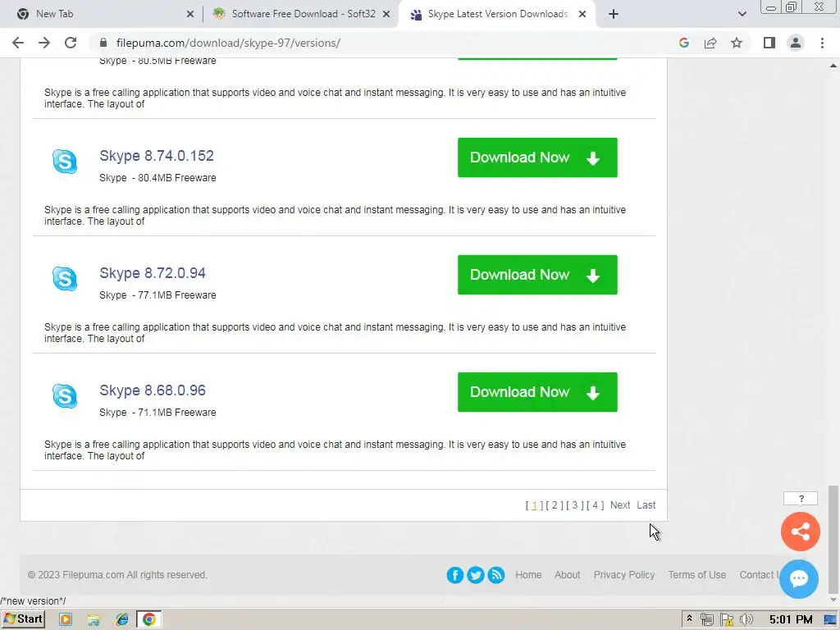Click the '80.4MB Freeware' text

pos(177,178)
